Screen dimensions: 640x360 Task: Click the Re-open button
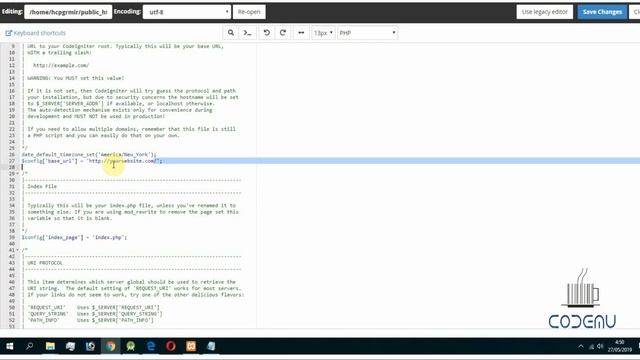249,12
